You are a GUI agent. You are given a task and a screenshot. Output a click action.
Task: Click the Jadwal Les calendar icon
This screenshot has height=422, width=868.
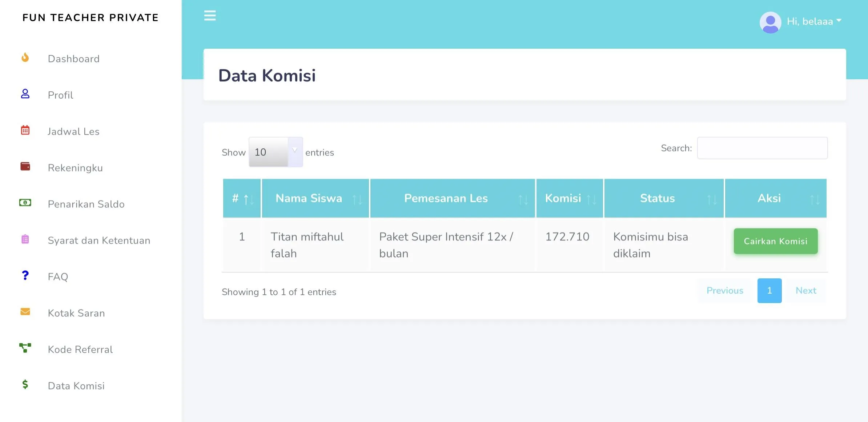click(x=25, y=130)
